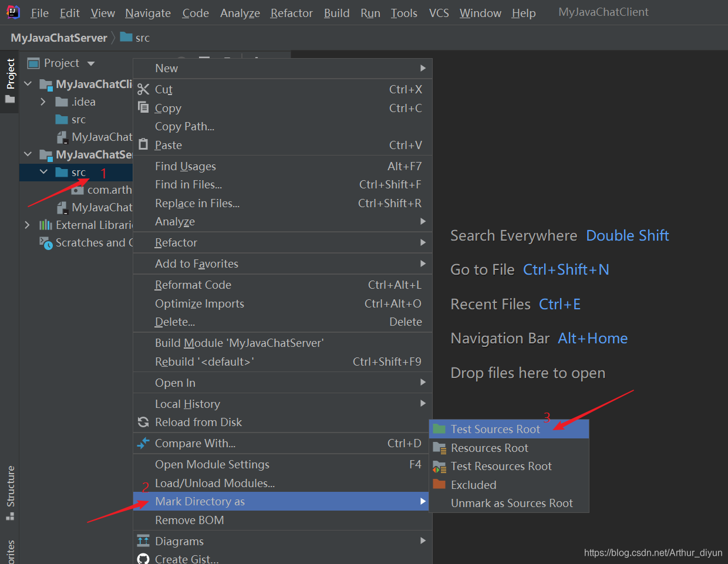Image resolution: width=728 pixels, height=564 pixels.
Task: Select Mark Directory as
Action: pyautogui.click(x=282, y=501)
